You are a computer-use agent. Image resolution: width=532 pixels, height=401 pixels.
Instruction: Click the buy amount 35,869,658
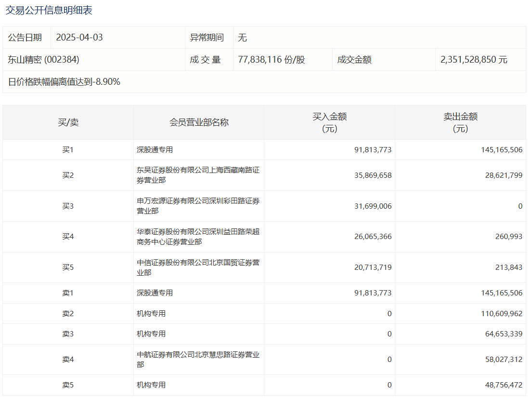point(373,175)
